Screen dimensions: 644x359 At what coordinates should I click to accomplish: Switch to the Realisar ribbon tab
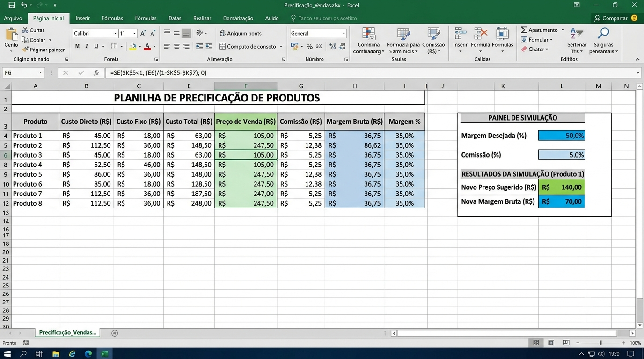(202, 18)
